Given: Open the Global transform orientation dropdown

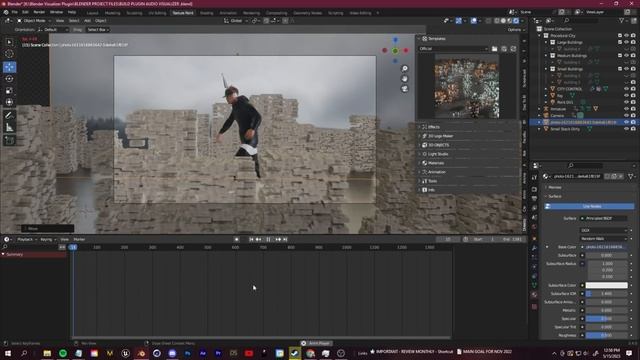Looking at the screenshot, I should [x=236, y=20].
